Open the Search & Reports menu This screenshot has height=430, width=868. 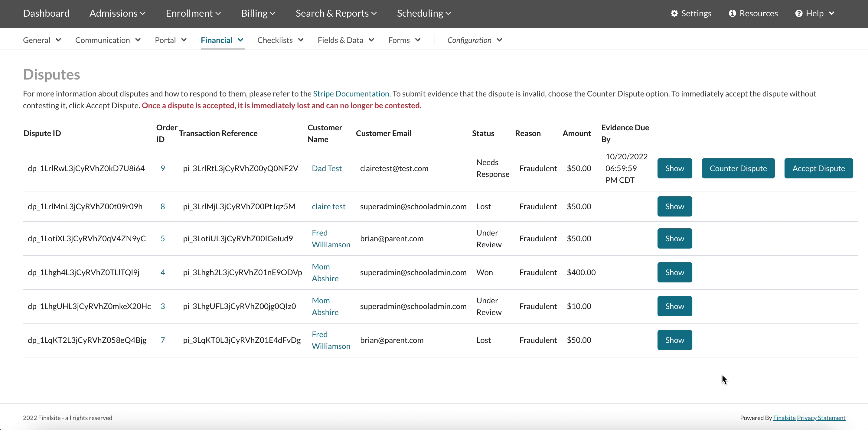(x=336, y=14)
